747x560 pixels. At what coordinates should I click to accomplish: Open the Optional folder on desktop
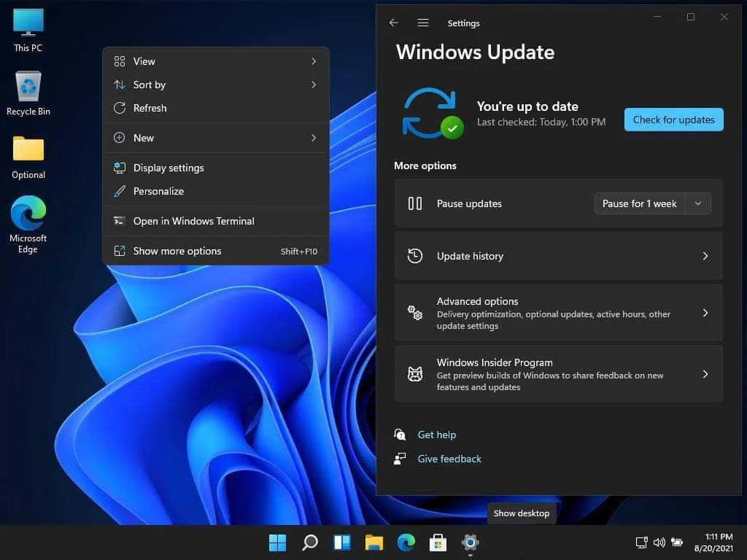click(x=28, y=157)
